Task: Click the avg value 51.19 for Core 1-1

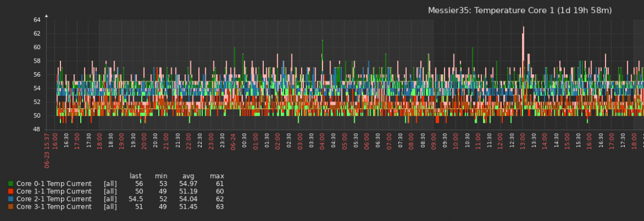Action: [x=188, y=192]
